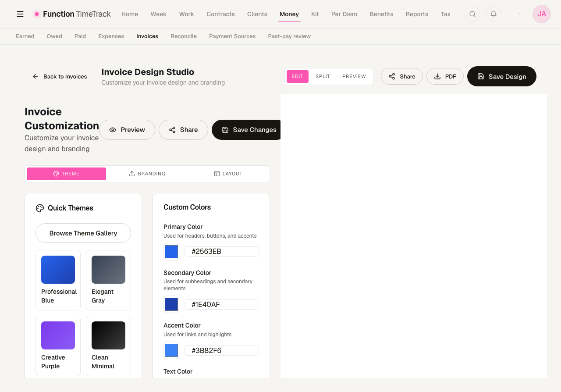
Task: Open the Primary Color swatch
Action: (x=171, y=252)
